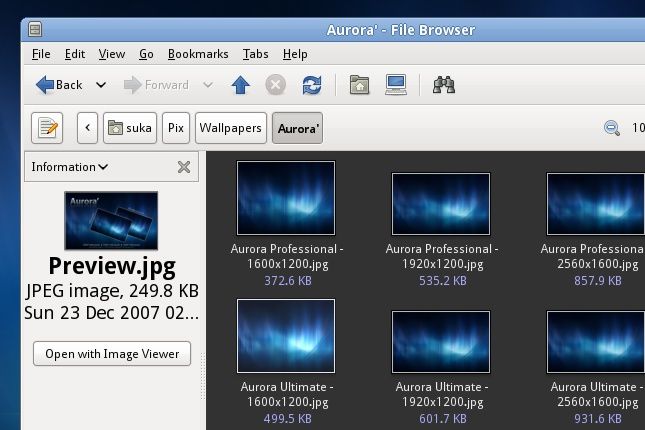
Task: Select the Aurora Ultimate - 1600x1200.jpg thumbnail
Action: click(286, 336)
